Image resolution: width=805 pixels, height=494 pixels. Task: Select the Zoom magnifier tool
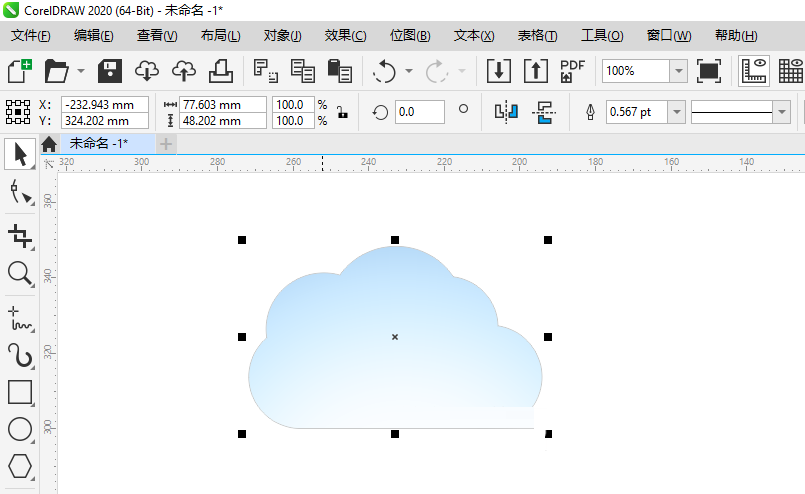click(20, 273)
